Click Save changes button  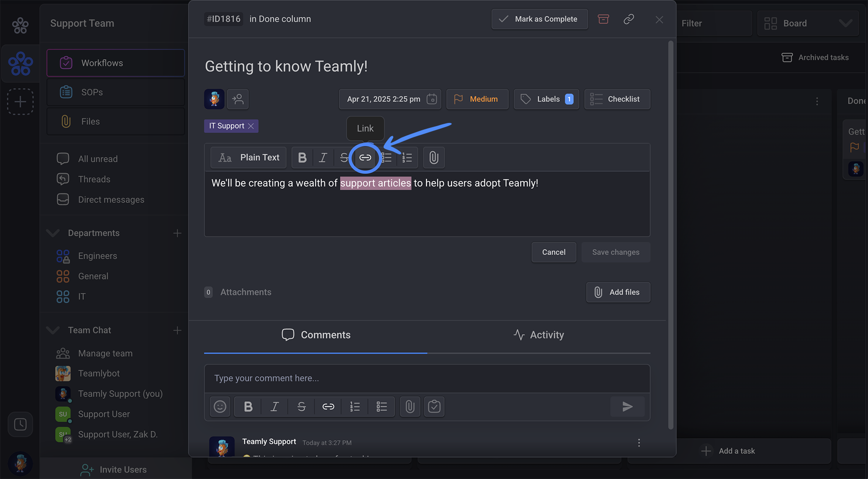tap(616, 252)
